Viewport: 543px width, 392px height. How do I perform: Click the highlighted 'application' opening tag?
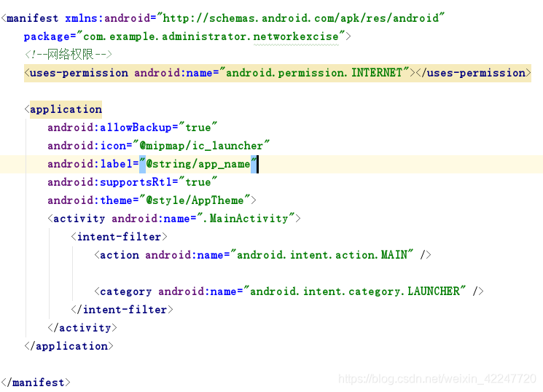(x=66, y=109)
